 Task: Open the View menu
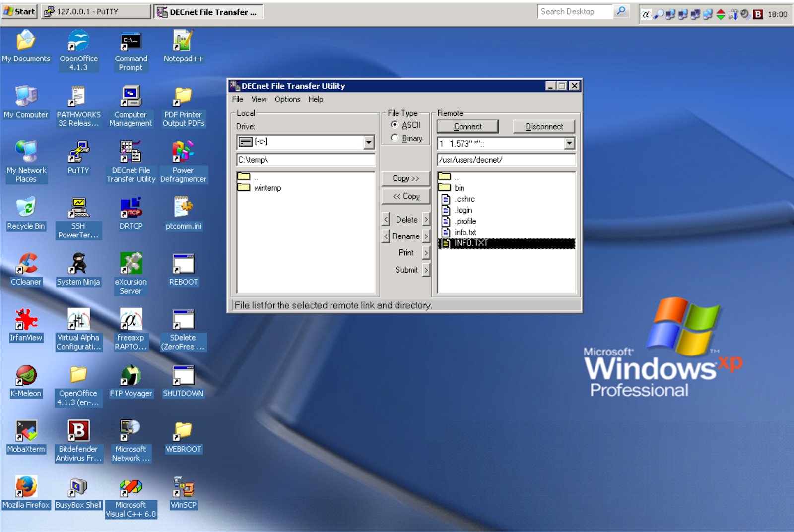(259, 99)
